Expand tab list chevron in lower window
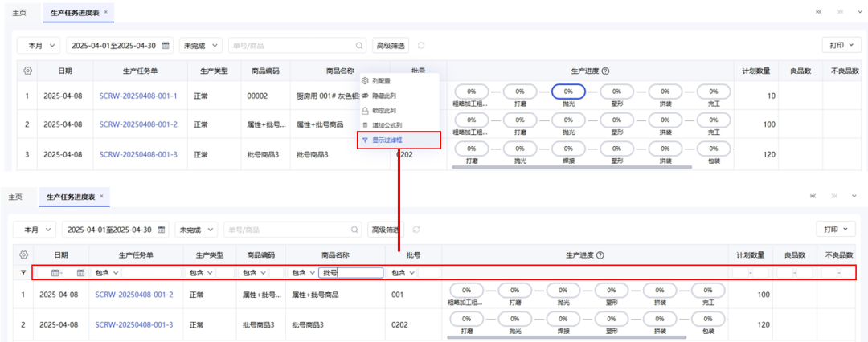This screenshot has width=868, height=342. coord(854,196)
